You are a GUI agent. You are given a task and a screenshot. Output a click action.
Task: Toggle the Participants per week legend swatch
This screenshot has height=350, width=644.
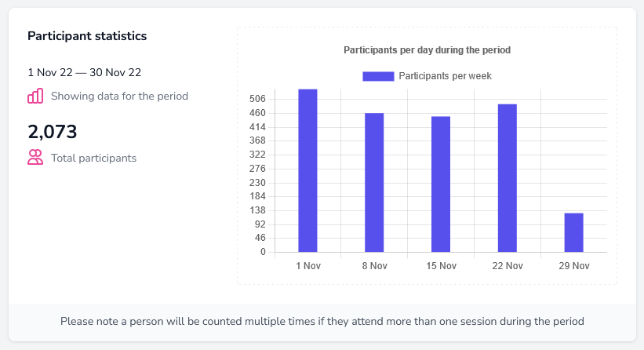(377, 76)
